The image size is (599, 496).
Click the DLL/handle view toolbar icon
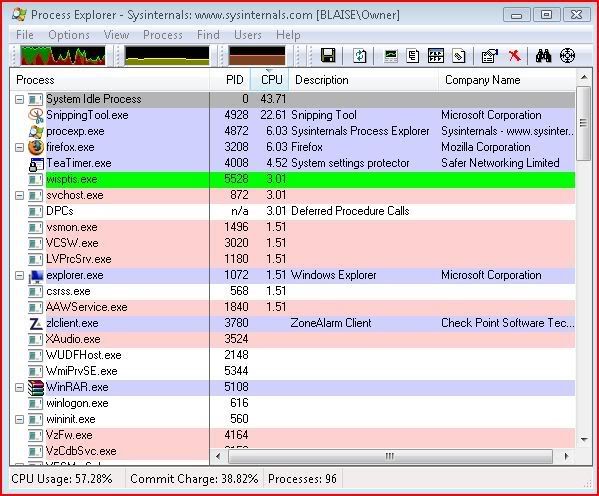tap(458, 56)
